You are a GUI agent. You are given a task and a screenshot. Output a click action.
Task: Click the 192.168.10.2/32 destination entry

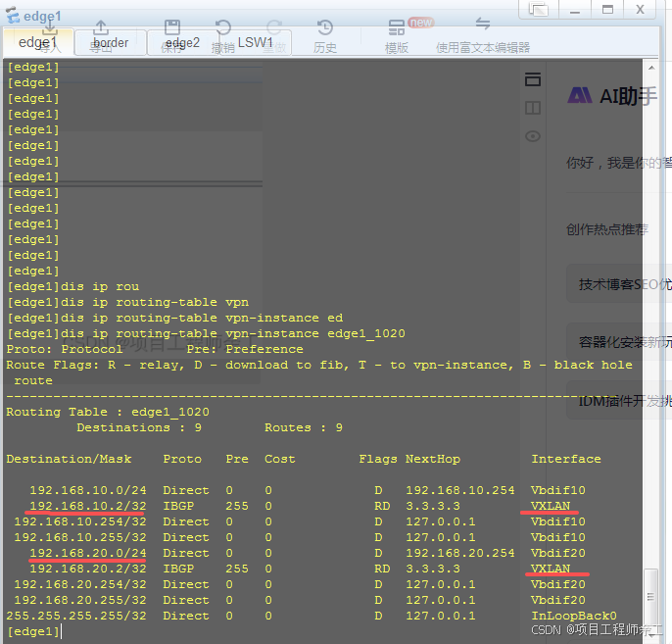click(88, 506)
